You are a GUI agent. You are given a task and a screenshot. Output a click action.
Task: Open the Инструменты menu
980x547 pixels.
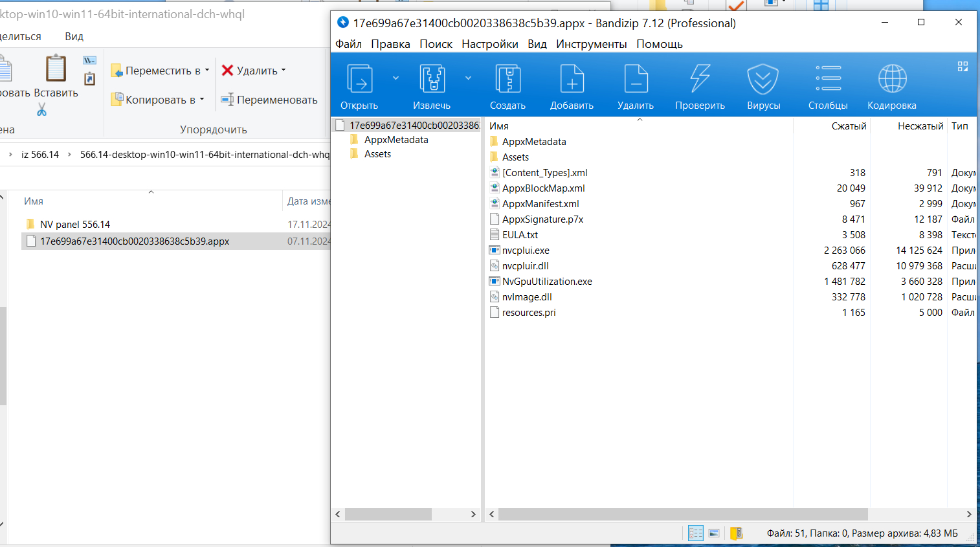click(592, 44)
